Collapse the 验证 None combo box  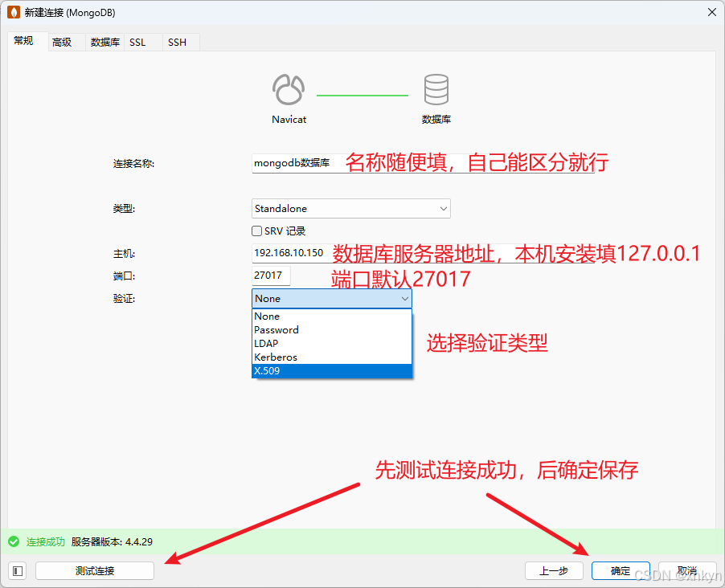point(331,299)
